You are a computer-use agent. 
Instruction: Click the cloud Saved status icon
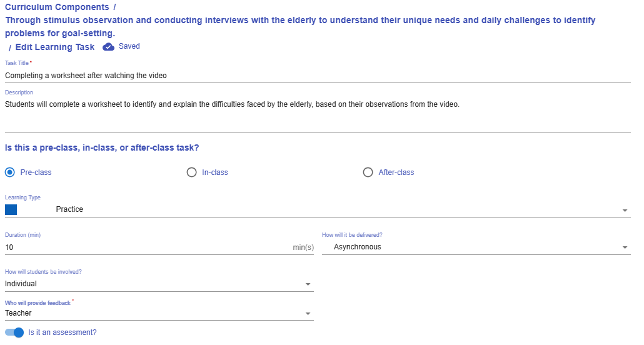coord(108,47)
